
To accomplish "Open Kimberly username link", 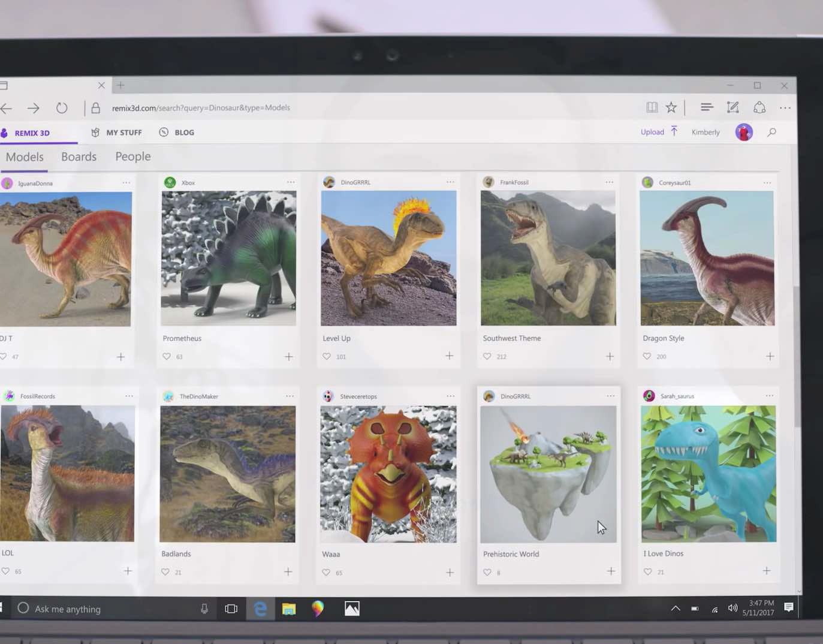I will [706, 132].
